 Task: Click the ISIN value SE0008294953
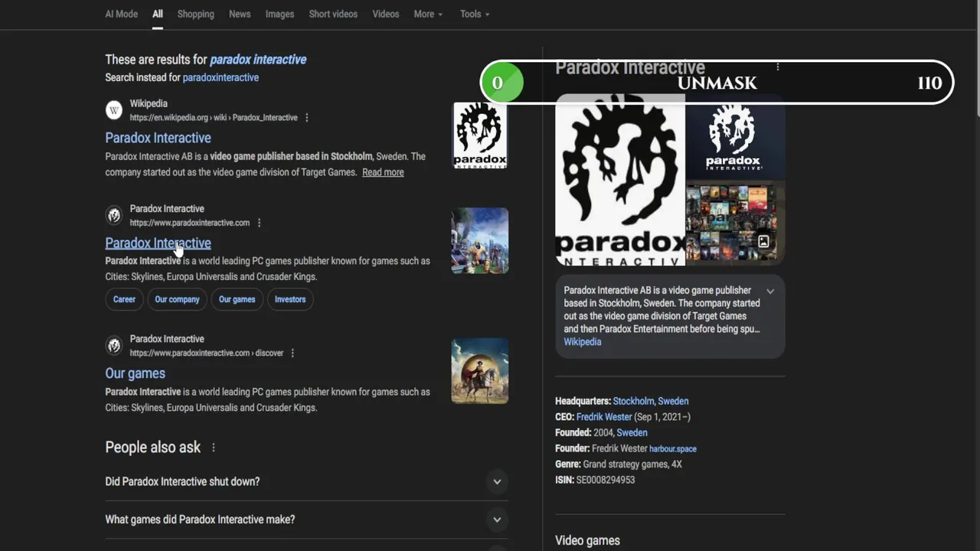point(606,480)
